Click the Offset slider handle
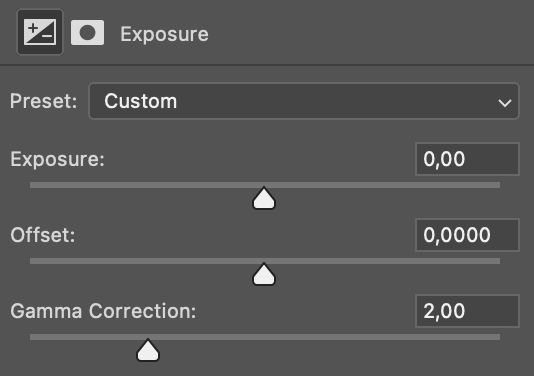This screenshot has width=534, height=376. click(x=264, y=274)
